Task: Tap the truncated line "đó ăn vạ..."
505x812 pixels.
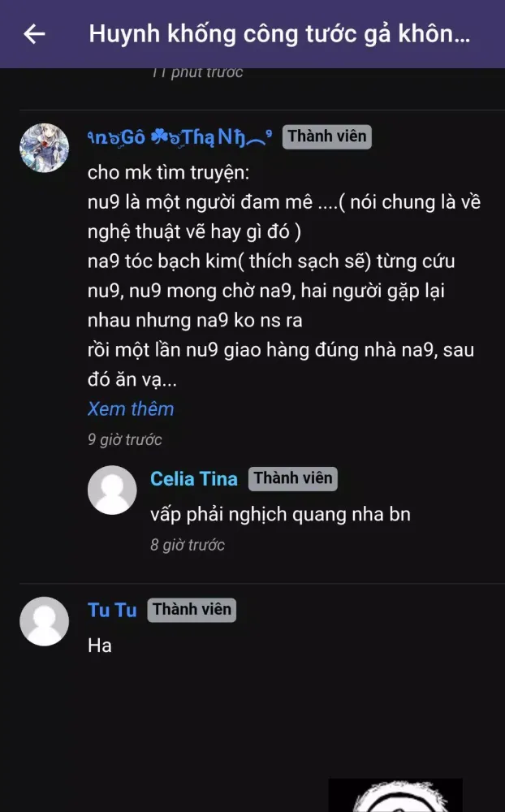Action: (x=132, y=379)
